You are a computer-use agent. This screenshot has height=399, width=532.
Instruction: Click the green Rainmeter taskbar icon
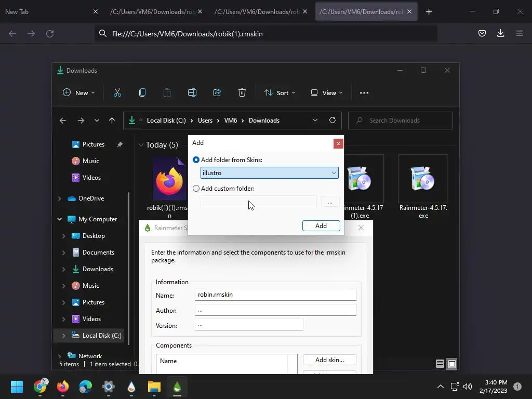pos(177,387)
